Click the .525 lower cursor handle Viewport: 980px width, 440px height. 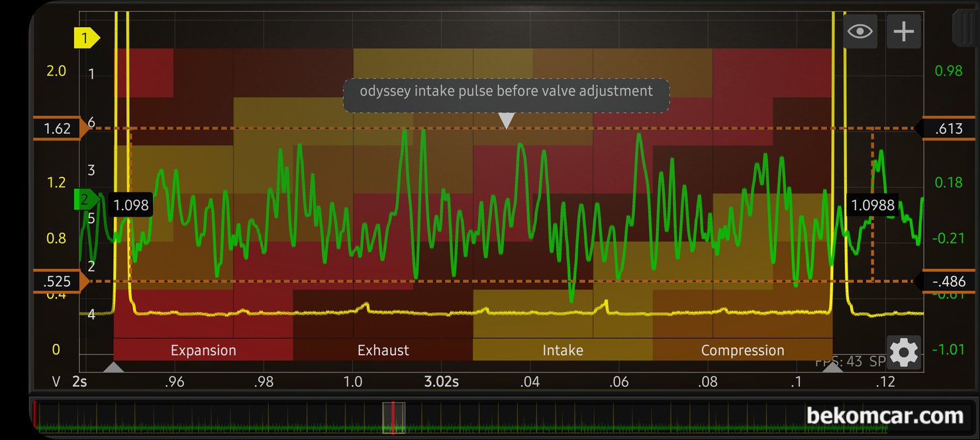point(61,282)
